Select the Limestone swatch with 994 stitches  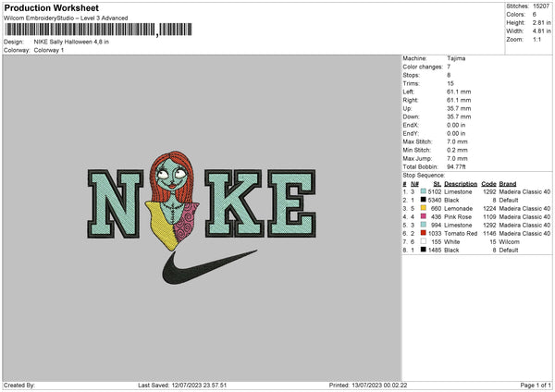424,225
